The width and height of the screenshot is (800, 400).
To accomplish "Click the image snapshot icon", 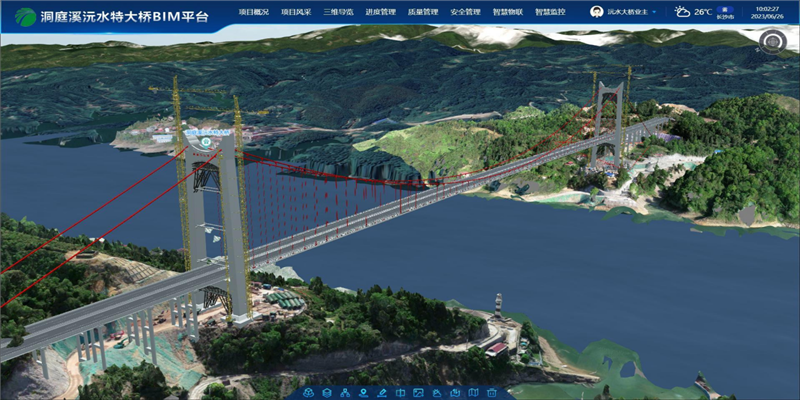I will pyautogui.click(x=418, y=392).
